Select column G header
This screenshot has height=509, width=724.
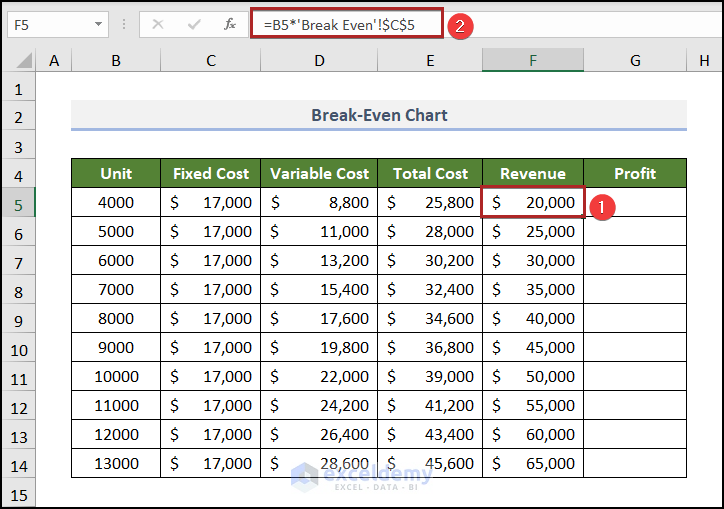click(635, 61)
